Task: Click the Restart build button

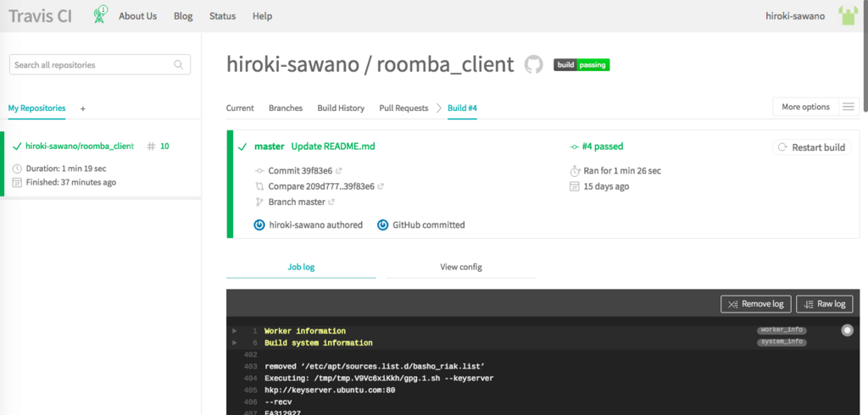Action: point(811,147)
